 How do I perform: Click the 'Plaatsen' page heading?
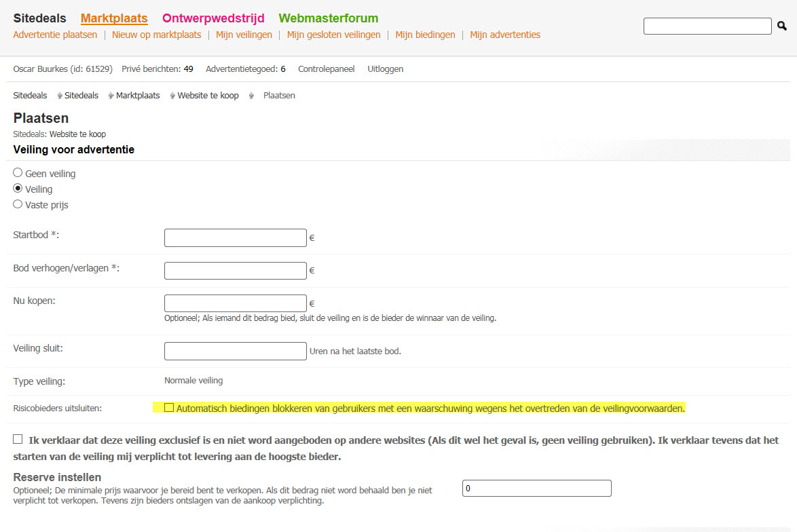[41, 118]
